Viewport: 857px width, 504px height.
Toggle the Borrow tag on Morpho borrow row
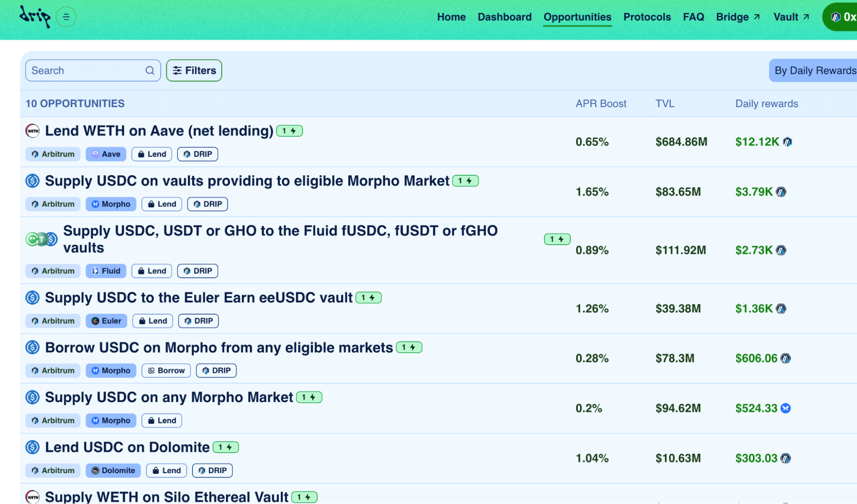[166, 371]
